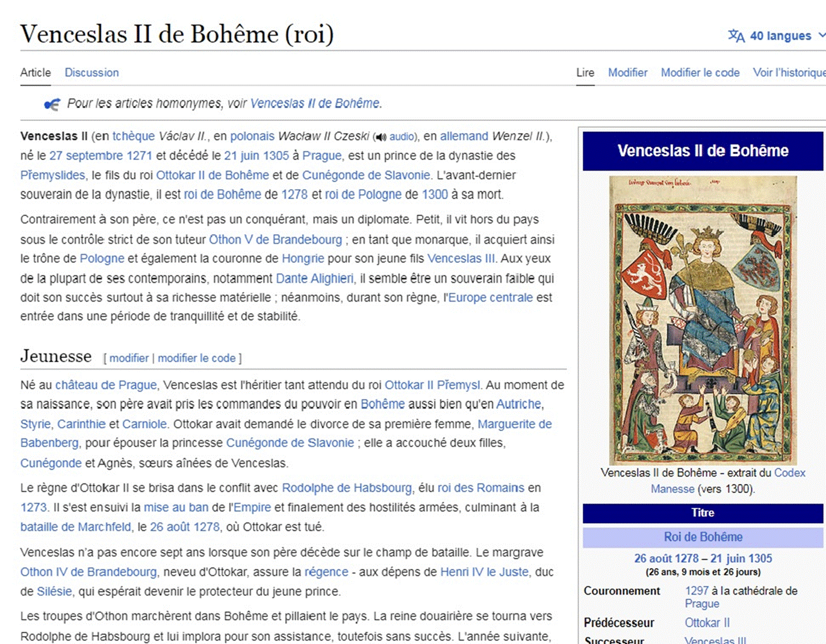826x644 pixels.
Task: Open the Roi de Bohême infobox title link
Action: tap(703, 537)
